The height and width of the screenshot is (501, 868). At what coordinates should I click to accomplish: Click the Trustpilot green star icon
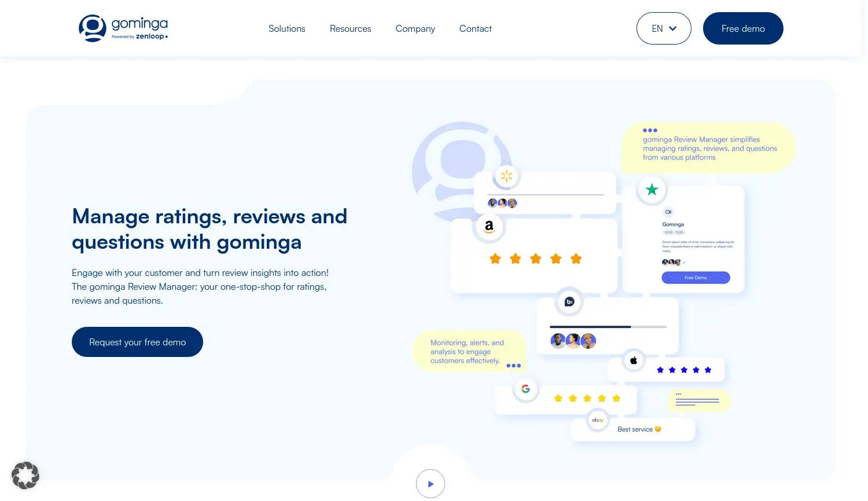tap(652, 190)
